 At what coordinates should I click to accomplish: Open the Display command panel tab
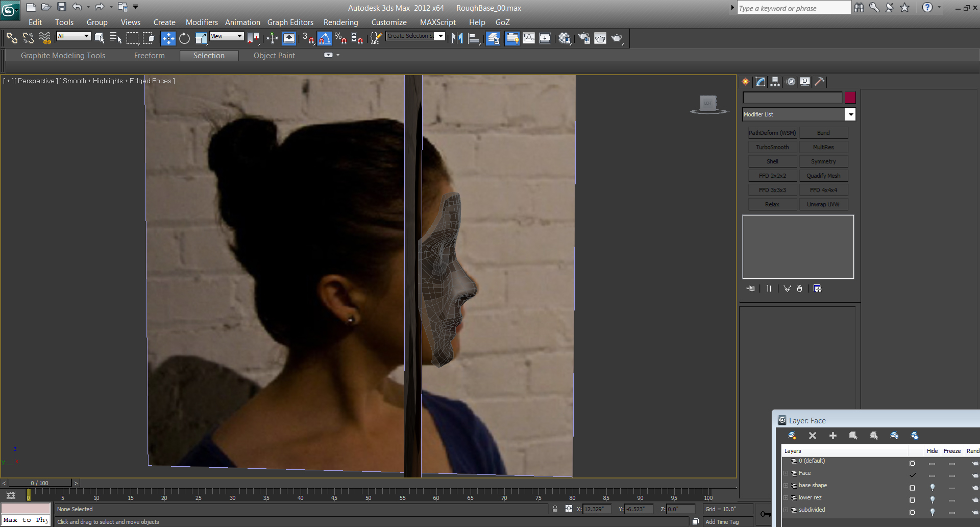coord(805,82)
